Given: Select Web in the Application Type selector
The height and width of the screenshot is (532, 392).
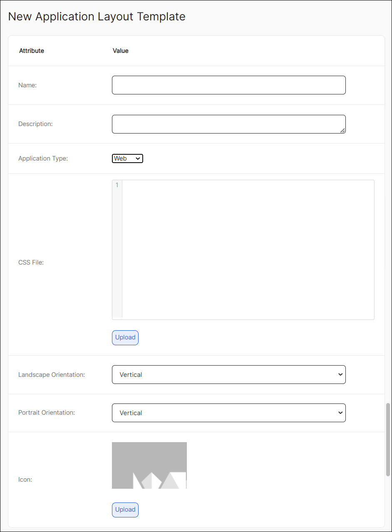Looking at the screenshot, I should (x=127, y=158).
